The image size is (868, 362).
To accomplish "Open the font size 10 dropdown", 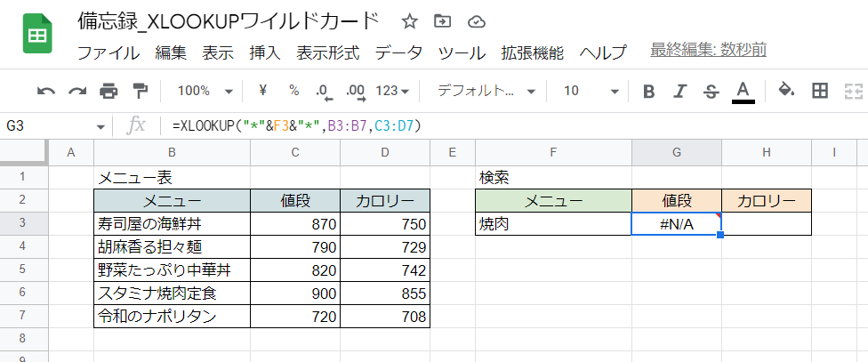I will (591, 91).
